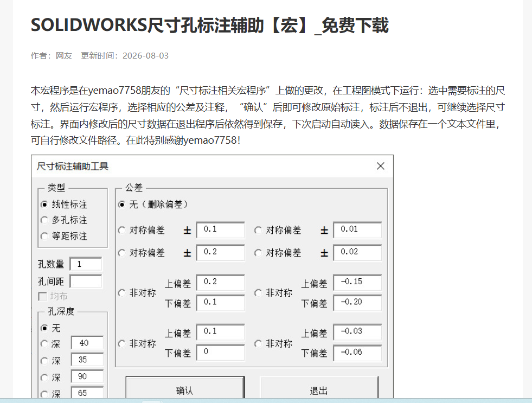Screen dimensions: 532x403
Task: Click the dialog title 尺寸标注辅助工具
Action: click(x=73, y=166)
